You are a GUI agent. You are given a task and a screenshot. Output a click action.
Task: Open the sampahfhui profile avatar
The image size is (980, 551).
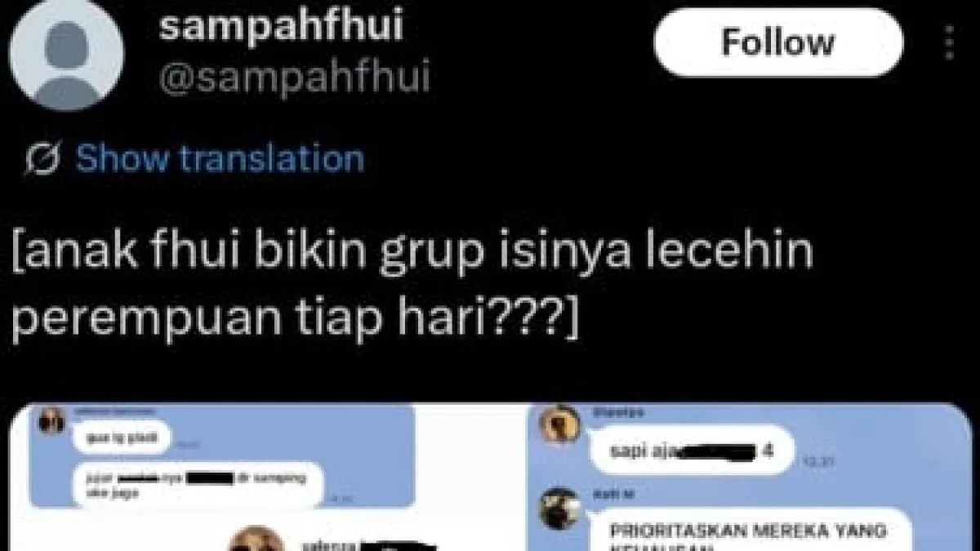pyautogui.click(x=67, y=54)
